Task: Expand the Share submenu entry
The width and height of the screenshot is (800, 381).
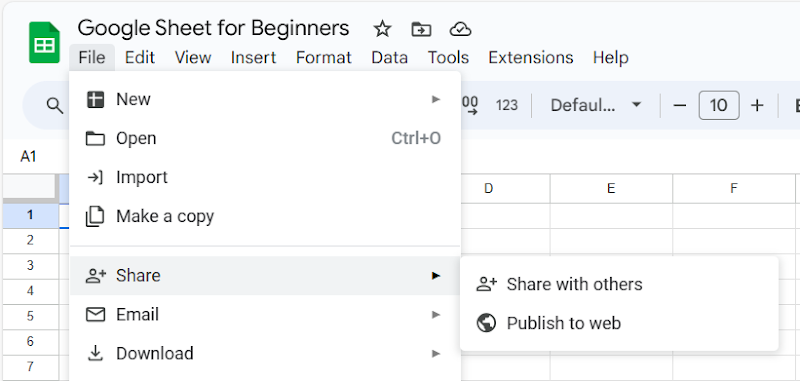Action: click(x=265, y=275)
